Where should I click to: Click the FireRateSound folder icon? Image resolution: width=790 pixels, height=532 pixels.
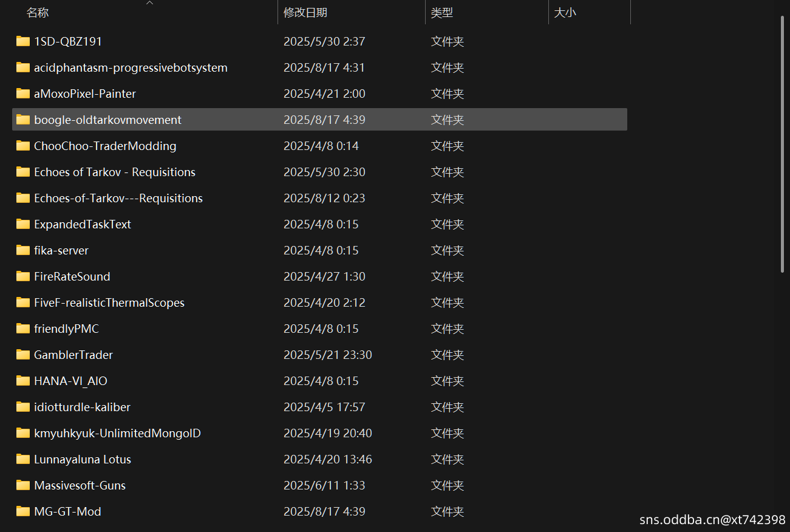click(23, 276)
